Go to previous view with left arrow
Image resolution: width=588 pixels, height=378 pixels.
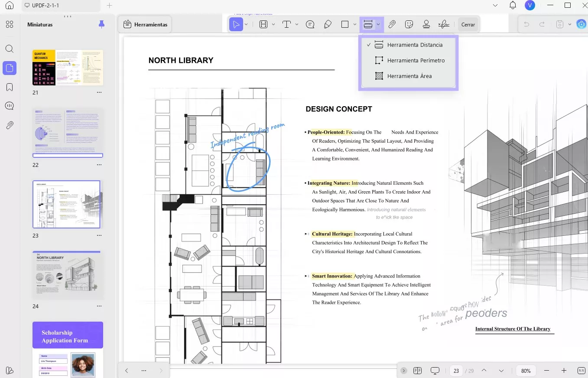pos(127,371)
